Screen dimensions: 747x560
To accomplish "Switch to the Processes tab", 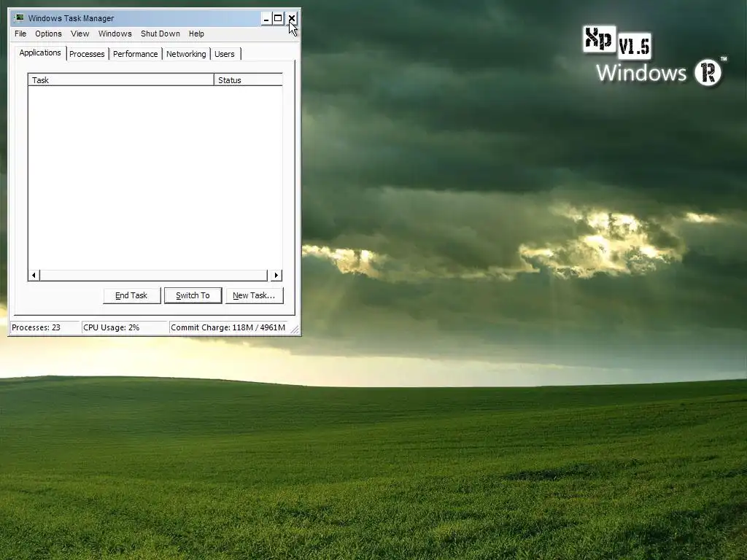I will click(88, 54).
